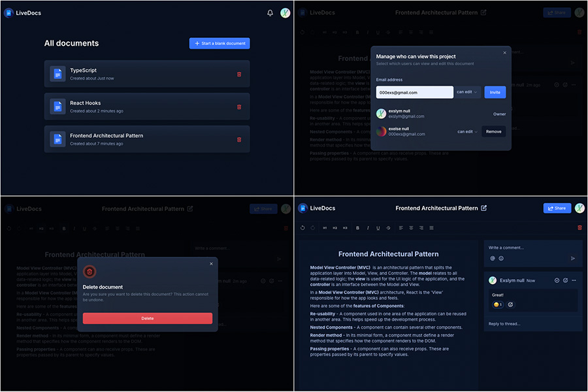This screenshot has height=392, width=588.
Task: User avatar in the undimmed editor header
Action: coord(580,208)
